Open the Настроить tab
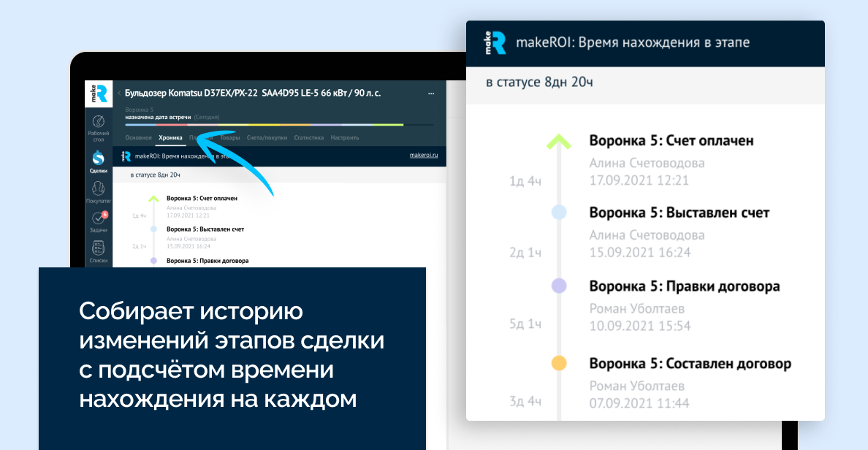 tap(345, 137)
